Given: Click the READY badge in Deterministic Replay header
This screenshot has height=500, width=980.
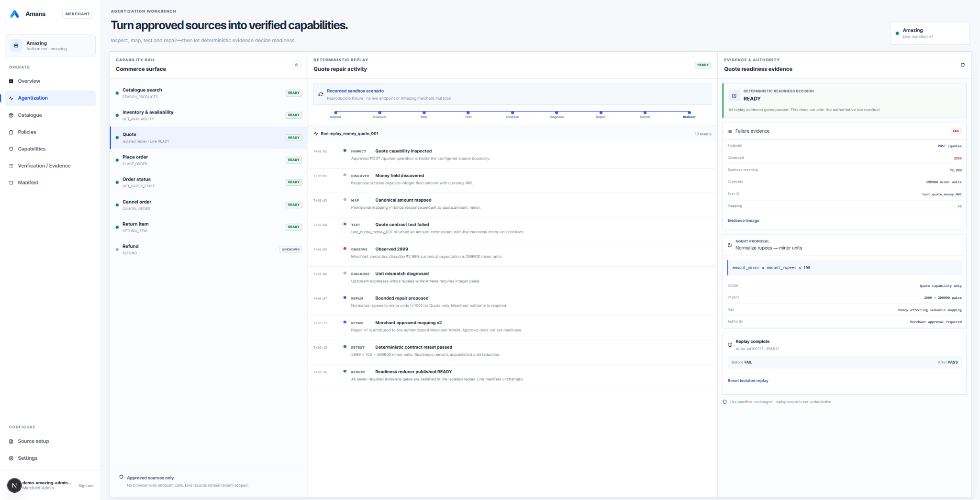Looking at the screenshot, I should (x=703, y=65).
